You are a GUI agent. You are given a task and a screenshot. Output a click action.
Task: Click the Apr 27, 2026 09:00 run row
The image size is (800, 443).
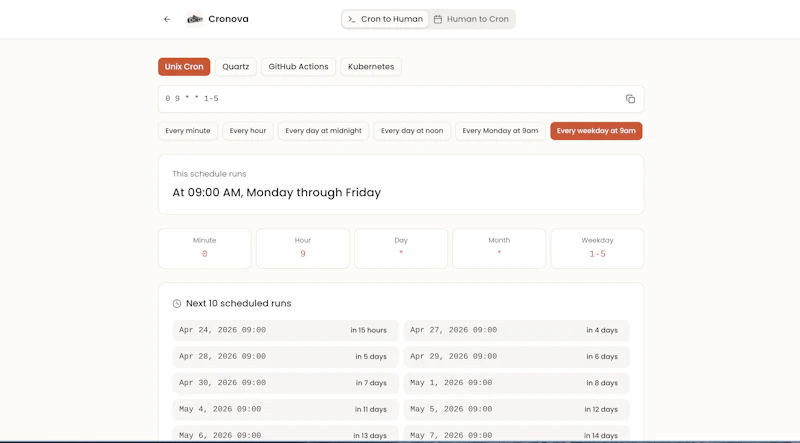click(516, 330)
